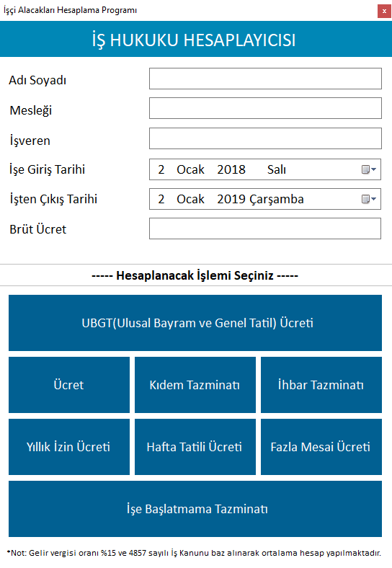The height and width of the screenshot is (568, 392).
Task: Open Kıdem Tazminatı calculation
Action: click(195, 385)
